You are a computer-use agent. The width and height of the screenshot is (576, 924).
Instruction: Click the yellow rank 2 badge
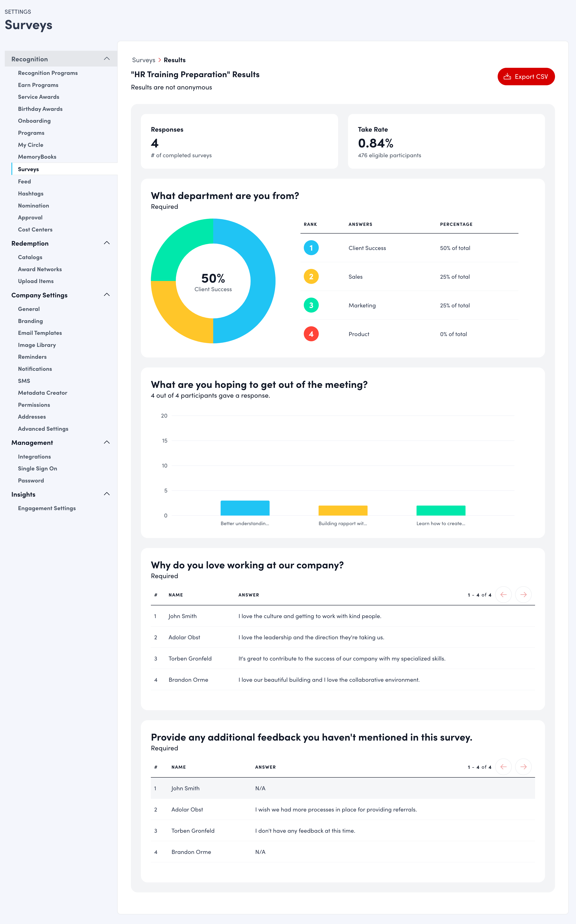point(311,277)
